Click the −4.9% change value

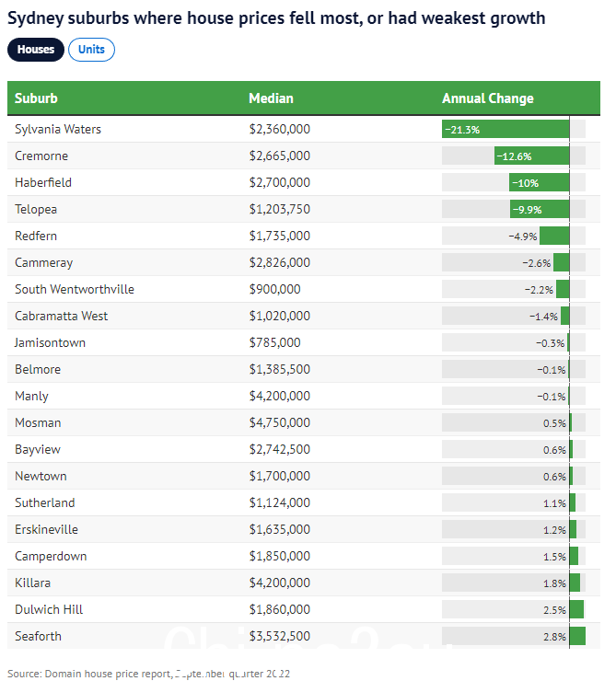point(523,237)
